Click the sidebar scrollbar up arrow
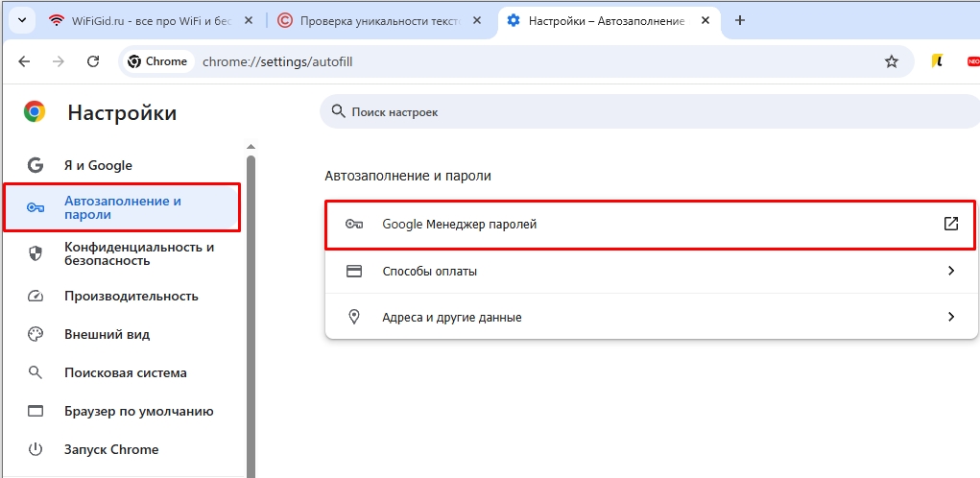980x478 pixels. coord(251,147)
